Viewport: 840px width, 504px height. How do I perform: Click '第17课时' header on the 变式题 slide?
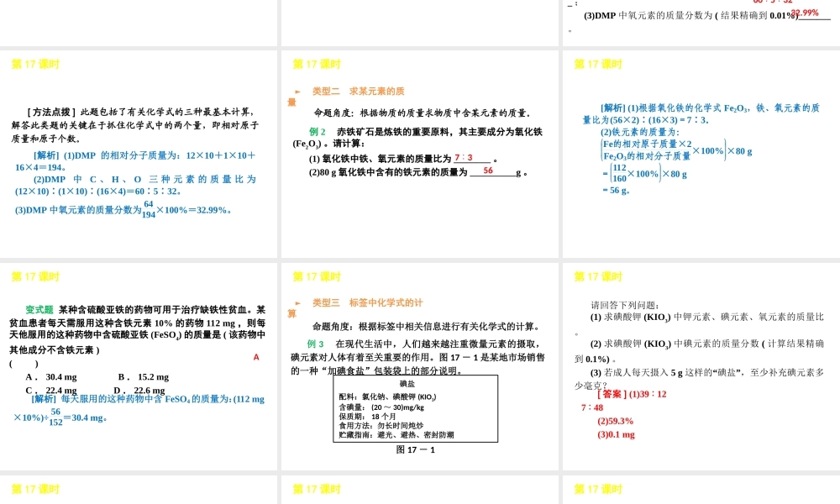(35, 276)
